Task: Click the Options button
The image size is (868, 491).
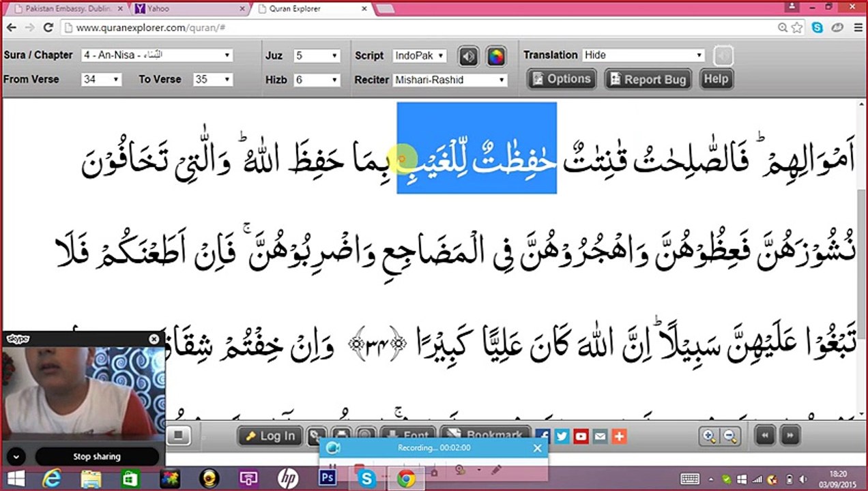Action: 562,79
